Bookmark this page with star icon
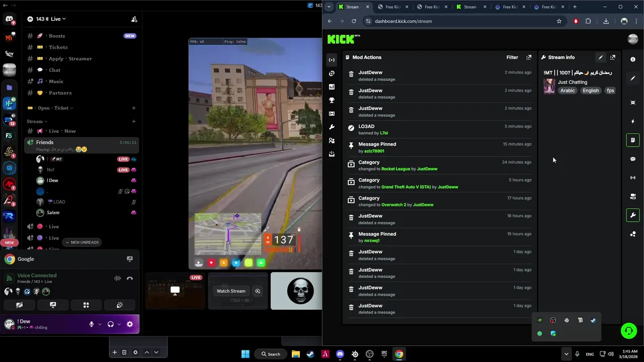The image size is (644, 362). [x=559, y=21]
